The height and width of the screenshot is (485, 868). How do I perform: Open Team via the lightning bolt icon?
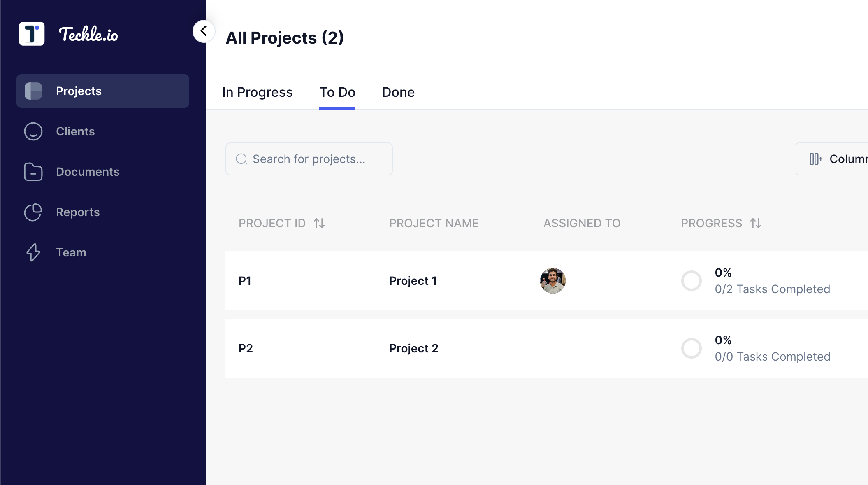pos(33,252)
